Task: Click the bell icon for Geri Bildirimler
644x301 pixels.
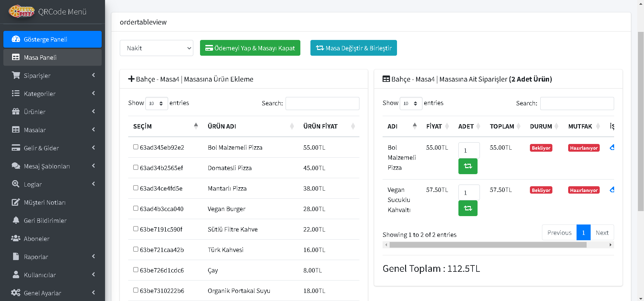Action: pyautogui.click(x=16, y=220)
